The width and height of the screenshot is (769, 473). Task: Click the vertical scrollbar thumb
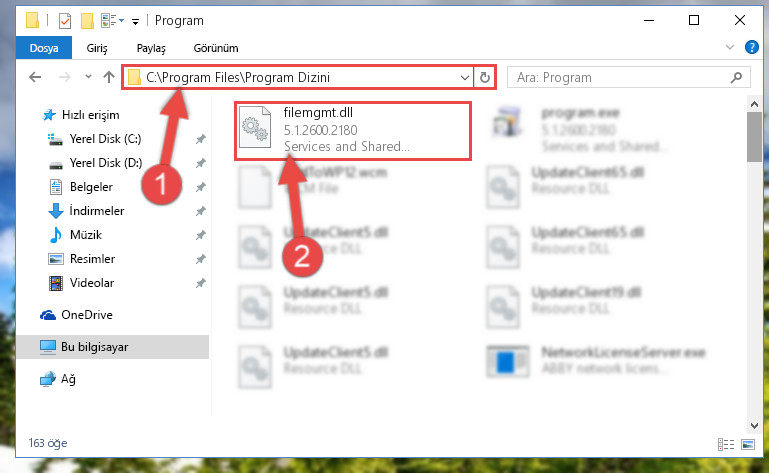(754, 137)
